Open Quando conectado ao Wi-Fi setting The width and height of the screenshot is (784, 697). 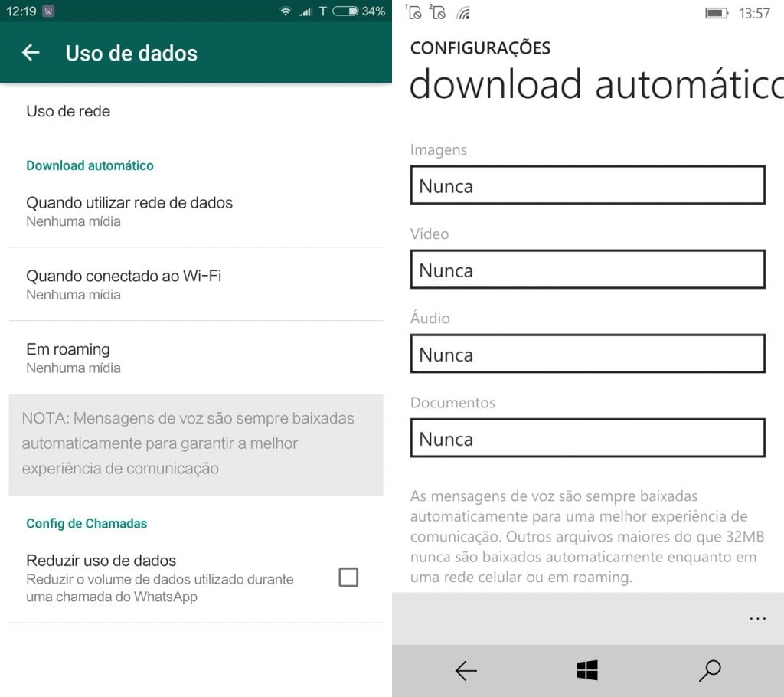click(196, 284)
